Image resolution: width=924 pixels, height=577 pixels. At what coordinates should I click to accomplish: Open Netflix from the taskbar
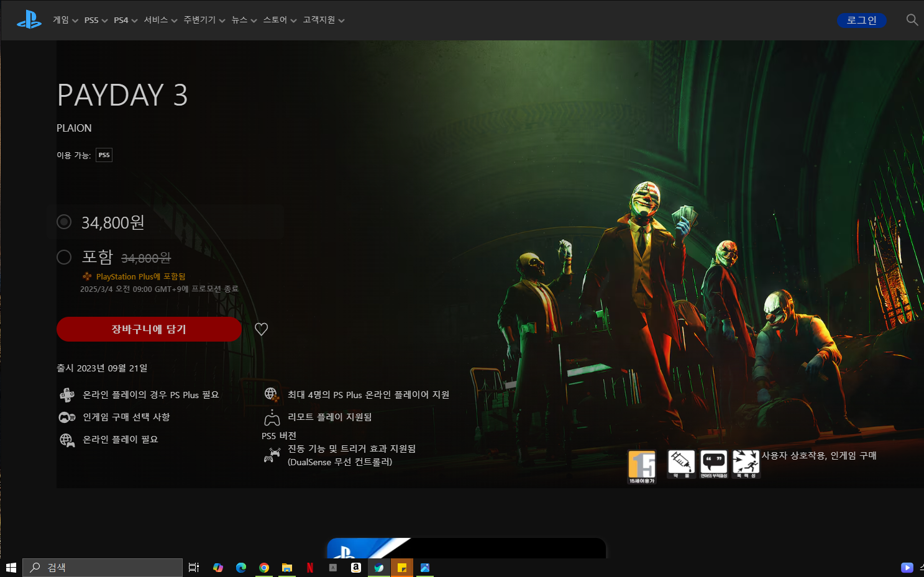click(310, 568)
